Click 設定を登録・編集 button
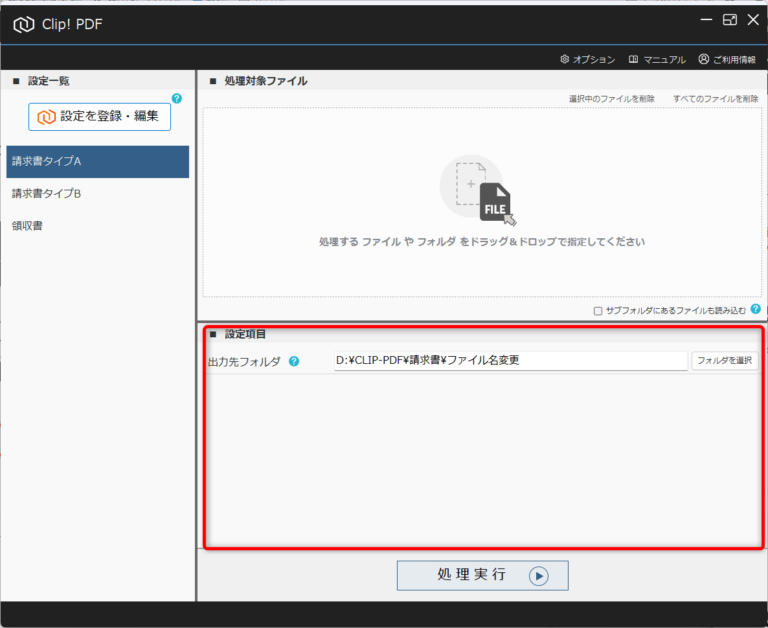This screenshot has height=628, width=768. click(x=99, y=117)
